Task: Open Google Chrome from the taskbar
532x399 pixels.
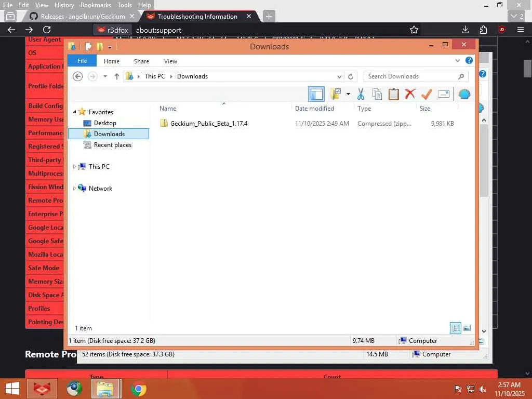Action: 138,389
